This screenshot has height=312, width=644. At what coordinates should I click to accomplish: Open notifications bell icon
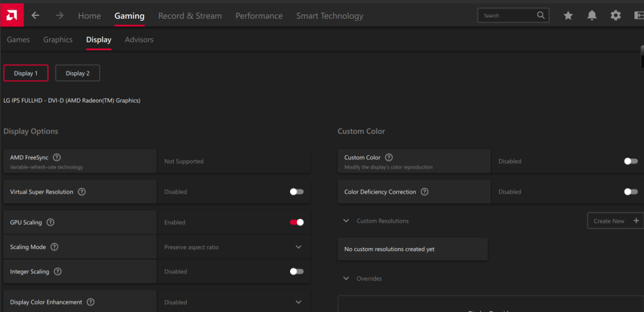592,15
